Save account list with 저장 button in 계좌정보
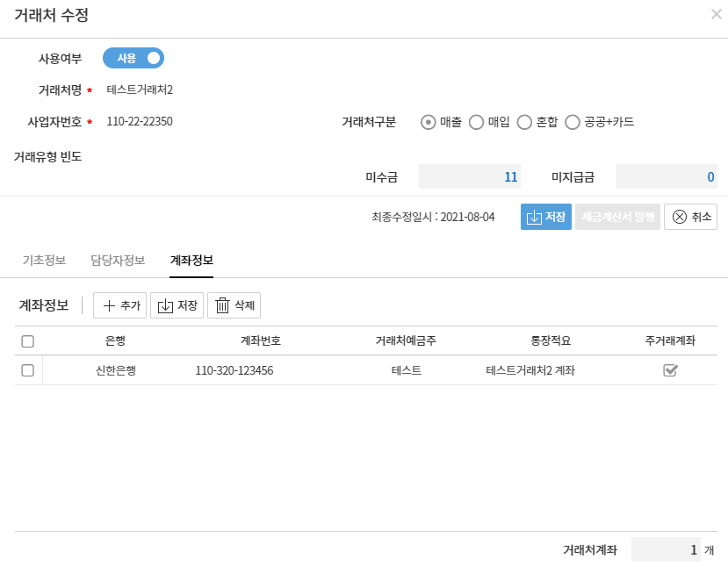 click(177, 305)
